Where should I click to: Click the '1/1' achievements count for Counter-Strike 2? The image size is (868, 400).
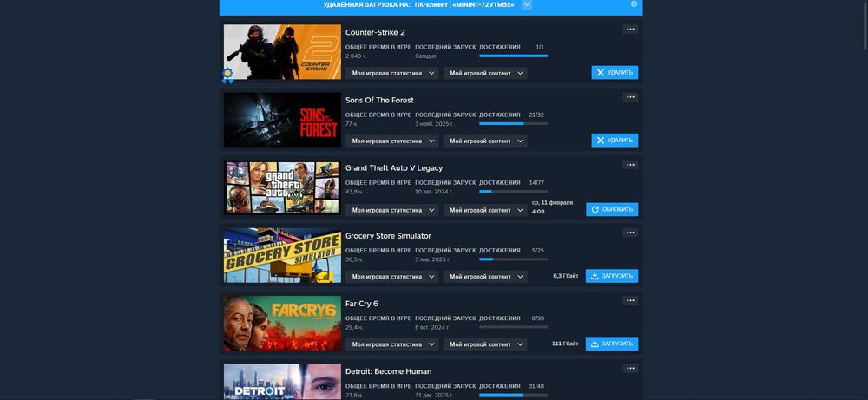(540, 47)
